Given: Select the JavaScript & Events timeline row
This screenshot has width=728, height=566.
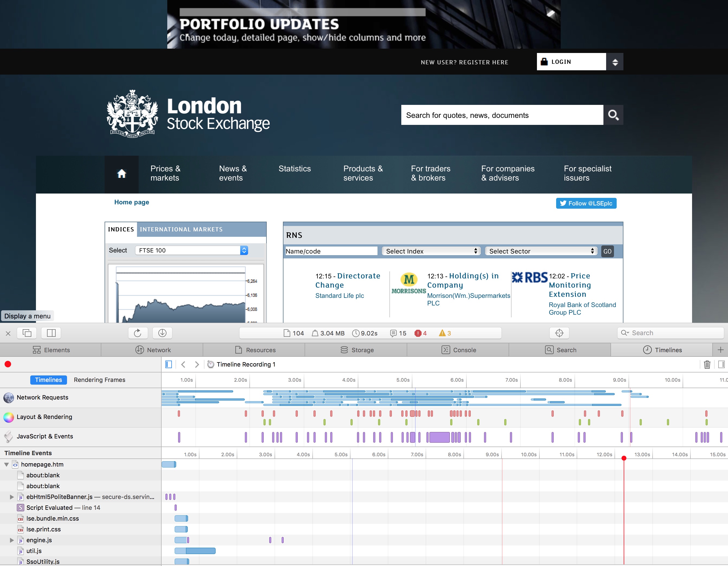Looking at the screenshot, I should pos(81,437).
